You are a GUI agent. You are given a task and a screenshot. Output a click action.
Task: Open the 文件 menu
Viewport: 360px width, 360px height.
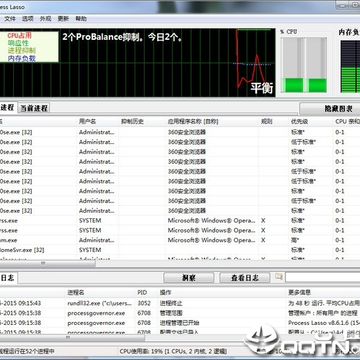click(10, 19)
